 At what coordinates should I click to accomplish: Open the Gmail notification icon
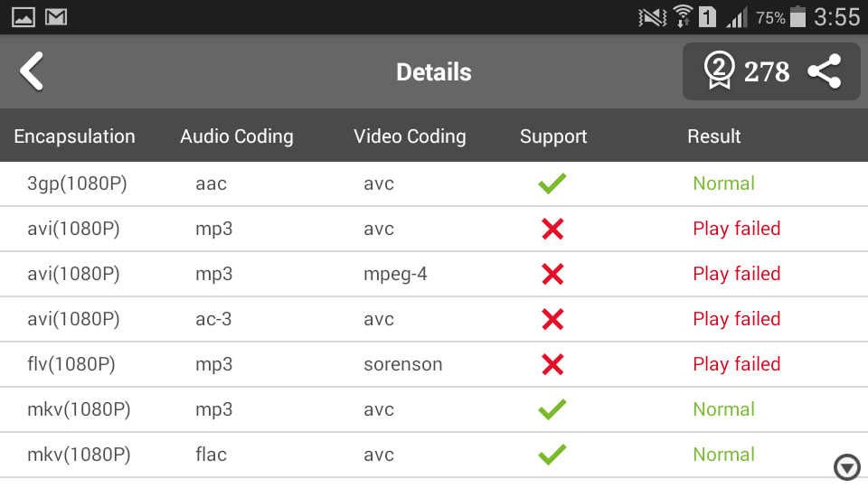(x=56, y=17)
